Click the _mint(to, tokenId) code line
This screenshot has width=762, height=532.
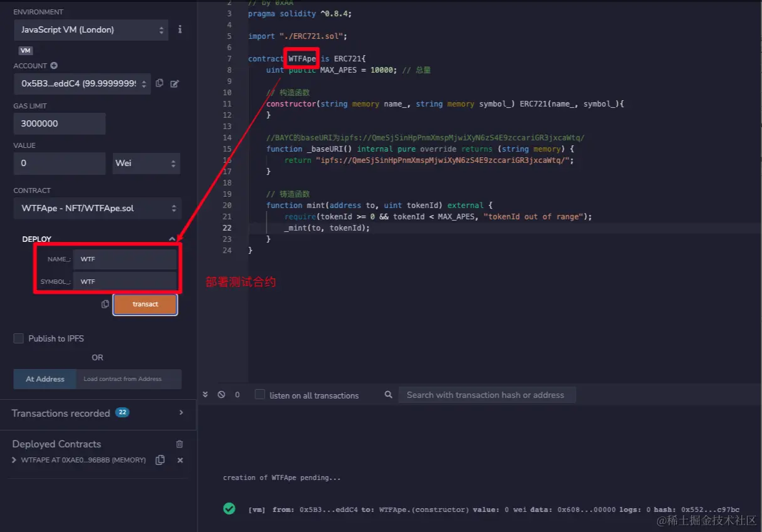(327, 227)
